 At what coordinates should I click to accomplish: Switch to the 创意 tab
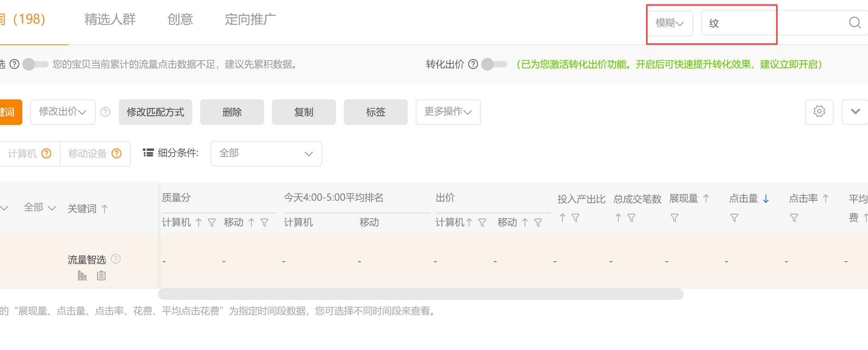(x=180, y=19)
